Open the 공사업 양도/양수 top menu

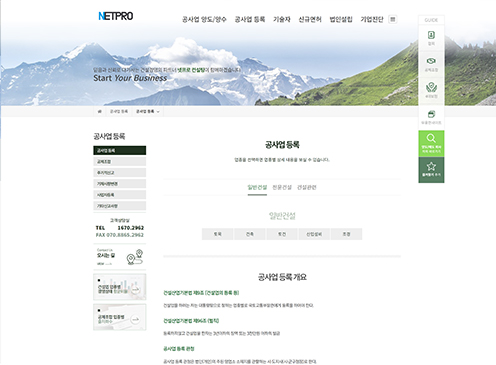pyautogui.click(x=204, y=19)
